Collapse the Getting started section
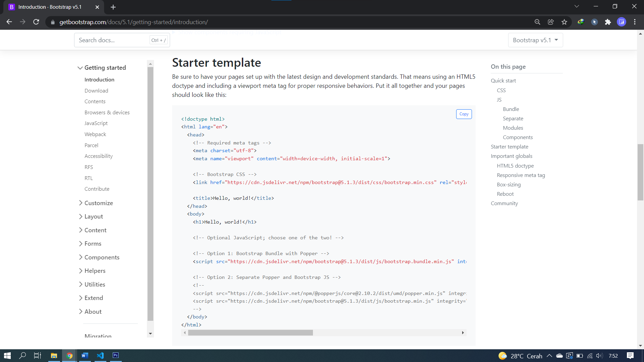The width and height of the screenshot is (644, 362). tap(102, 68)
